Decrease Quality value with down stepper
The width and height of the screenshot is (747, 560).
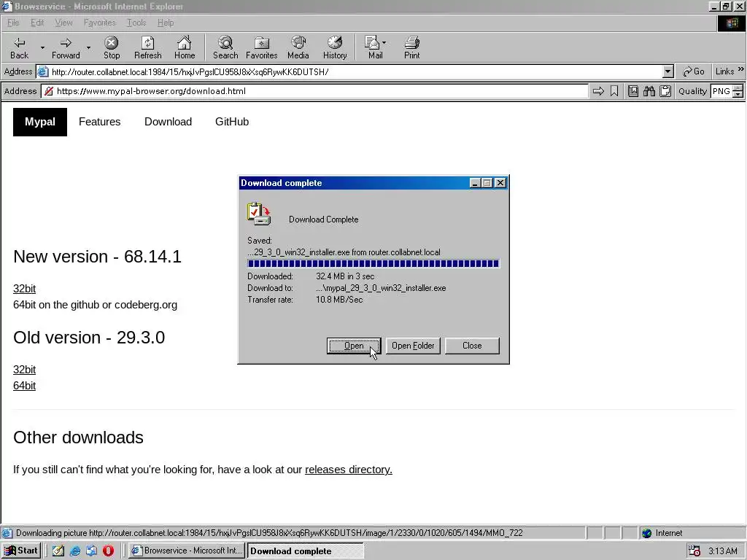click(x=738, y=94)
